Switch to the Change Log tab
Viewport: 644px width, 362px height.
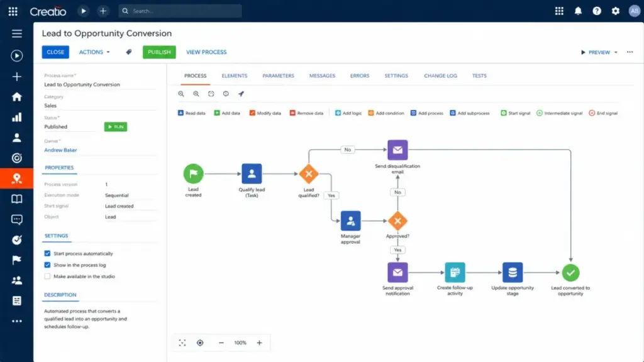(x=440, y=76)
